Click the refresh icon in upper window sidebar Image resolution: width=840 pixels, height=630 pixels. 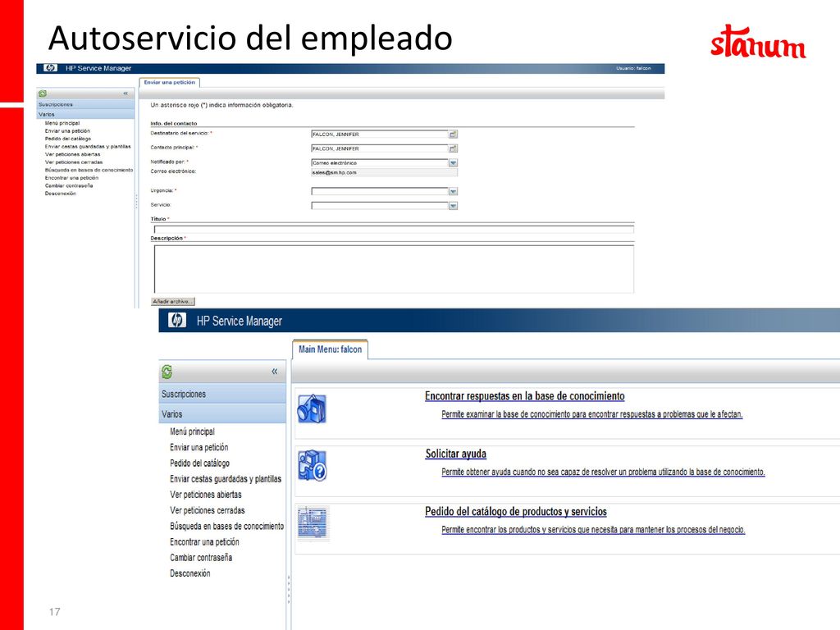point(43,94)
